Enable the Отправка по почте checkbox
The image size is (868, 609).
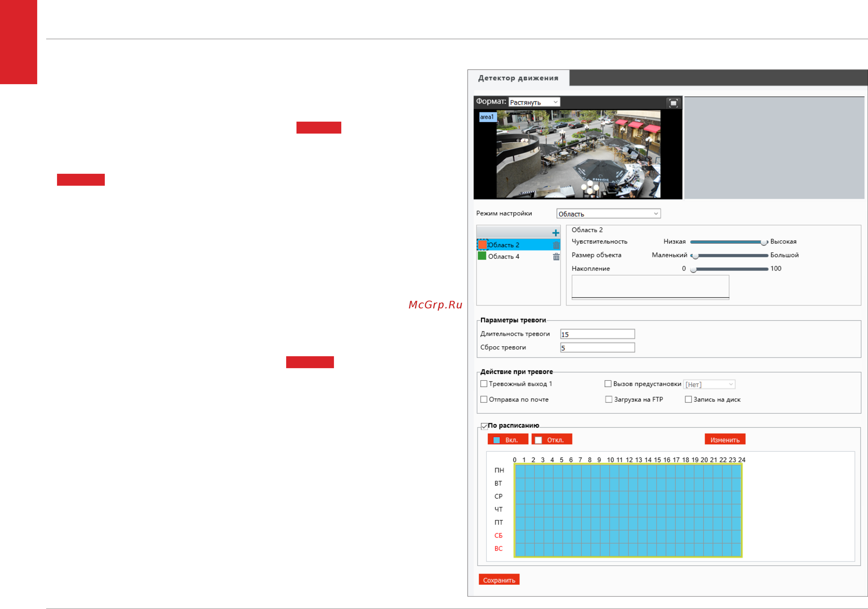pos(484,399)
